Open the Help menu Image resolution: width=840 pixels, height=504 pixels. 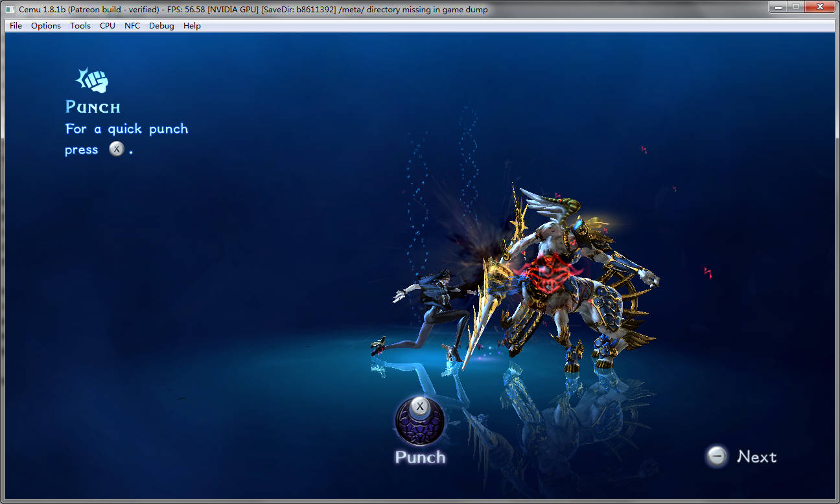point(192,26)
